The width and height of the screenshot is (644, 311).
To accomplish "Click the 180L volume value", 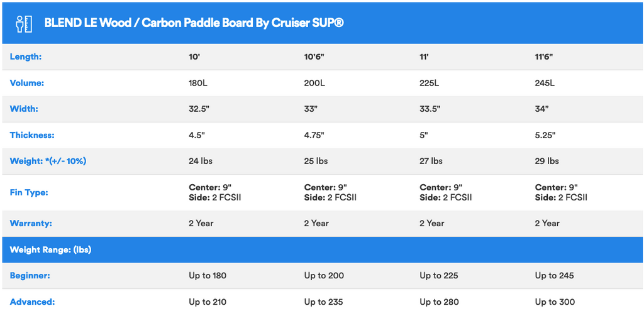I will pyautogui.click(x=199, y=83).
